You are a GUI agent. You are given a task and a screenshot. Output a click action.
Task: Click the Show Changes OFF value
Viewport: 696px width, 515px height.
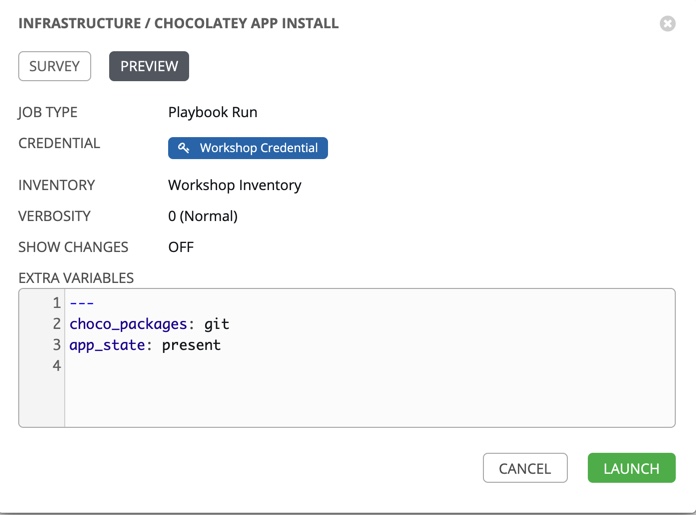click(x=181, y=247)
